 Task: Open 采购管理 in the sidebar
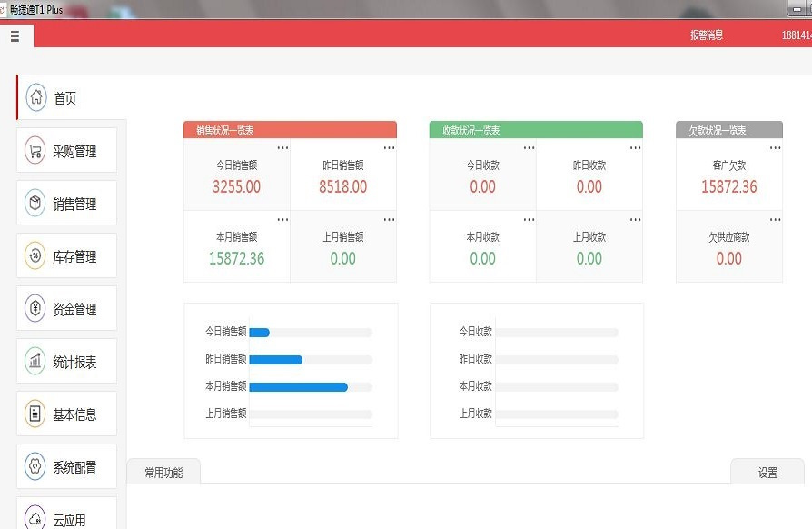(x=67, y=150)
